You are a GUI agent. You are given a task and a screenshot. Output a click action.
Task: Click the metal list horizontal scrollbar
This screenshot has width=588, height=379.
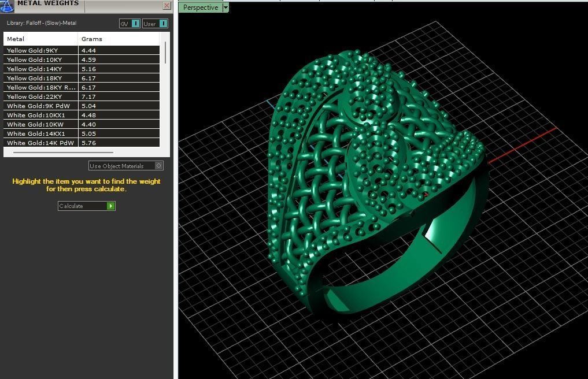pyautogui.click(x=63, y=153)
